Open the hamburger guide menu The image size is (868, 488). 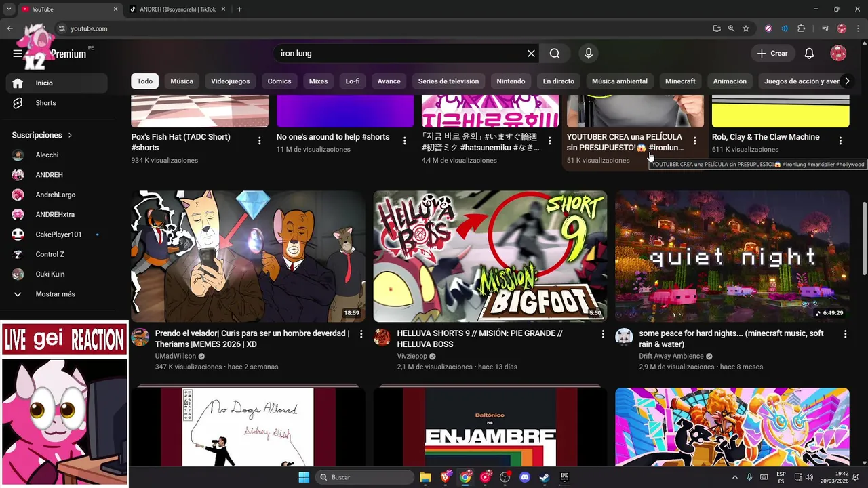(x=18, y=54)
